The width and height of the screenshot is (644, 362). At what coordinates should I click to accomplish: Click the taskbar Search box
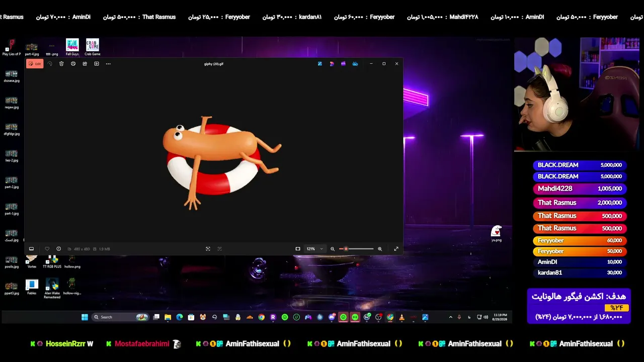tap(120, 317)
